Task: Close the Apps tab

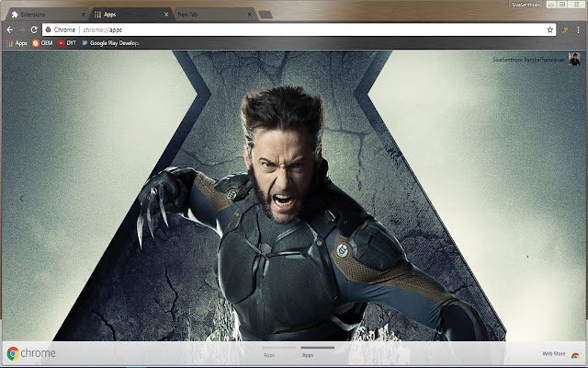Action: (x=166, y=15)
